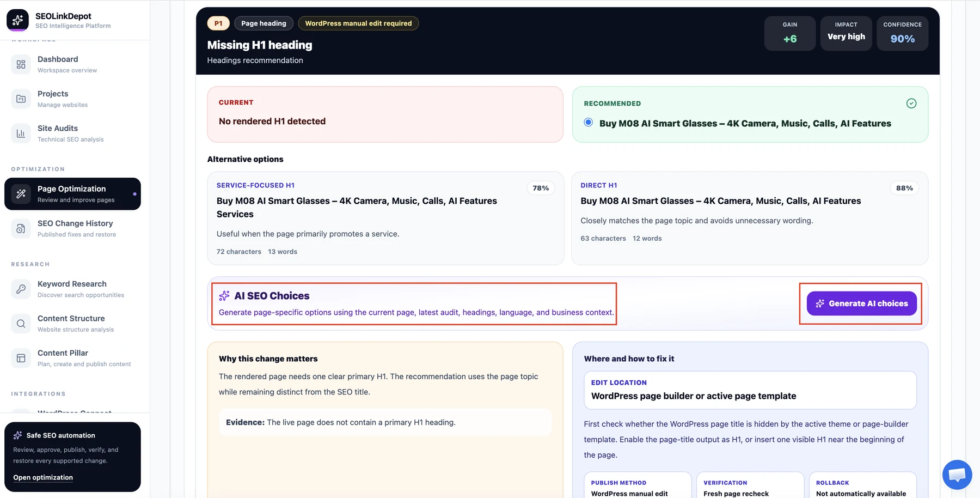Click the 78% score badge
Image resolution: width=980 pixels, height=498 pixels.
point(541,188)
